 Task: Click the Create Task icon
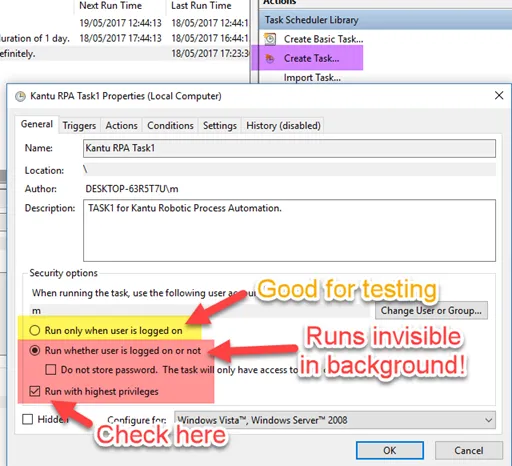tap(270, 59)
